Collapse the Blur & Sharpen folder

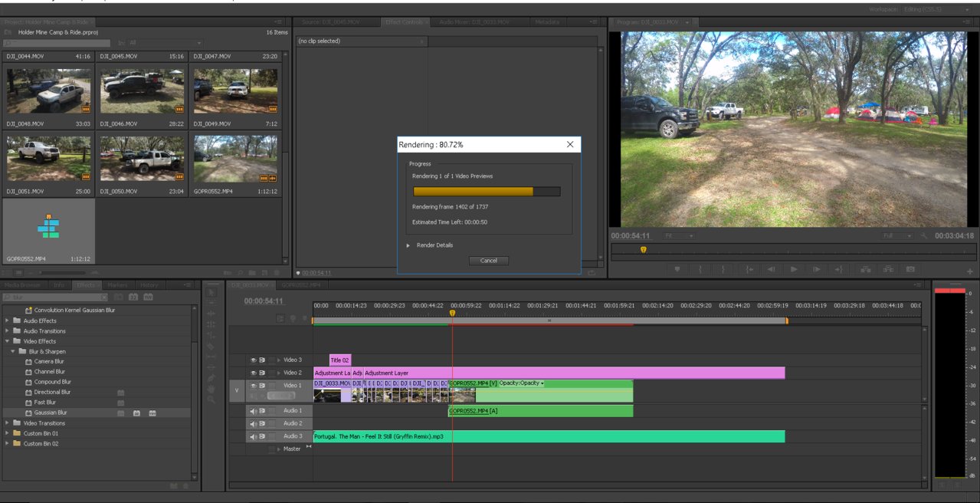(x=13, y=351)
